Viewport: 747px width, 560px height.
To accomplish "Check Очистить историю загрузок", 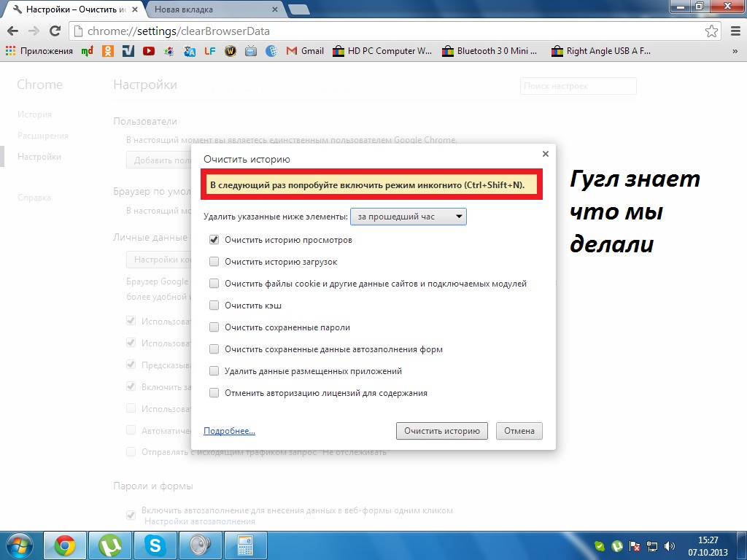I will point(214,262).
